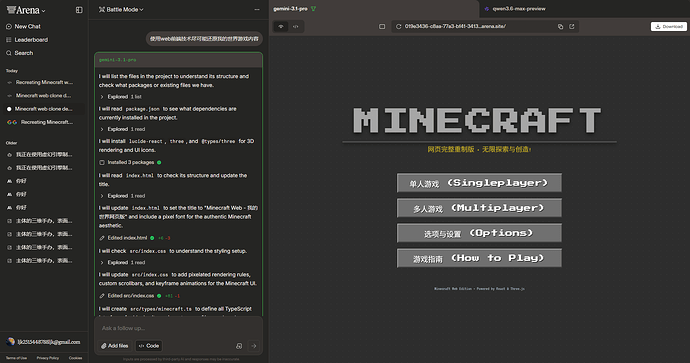Click the preview URL address text
Viewport: 690px width, 363px height.
[455, 26]
